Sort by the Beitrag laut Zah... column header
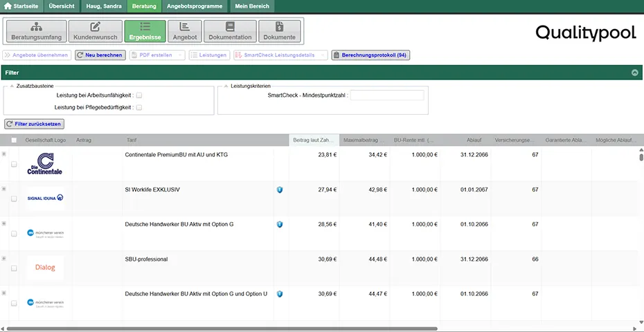Viewport: 644px width, 332px height. [314, 140]
